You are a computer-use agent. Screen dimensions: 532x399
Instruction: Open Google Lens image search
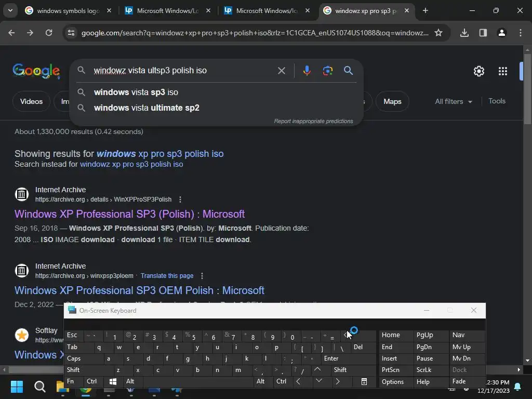point(327,71)
